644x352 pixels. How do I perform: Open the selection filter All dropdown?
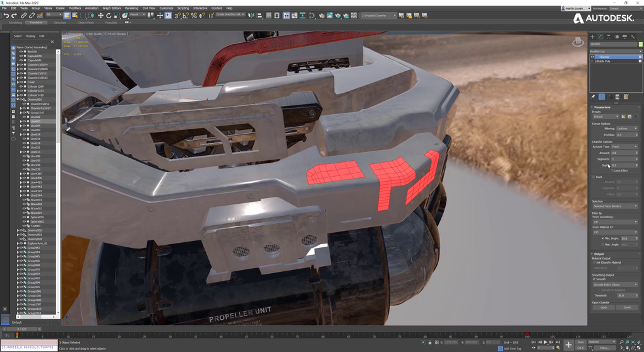54,15
